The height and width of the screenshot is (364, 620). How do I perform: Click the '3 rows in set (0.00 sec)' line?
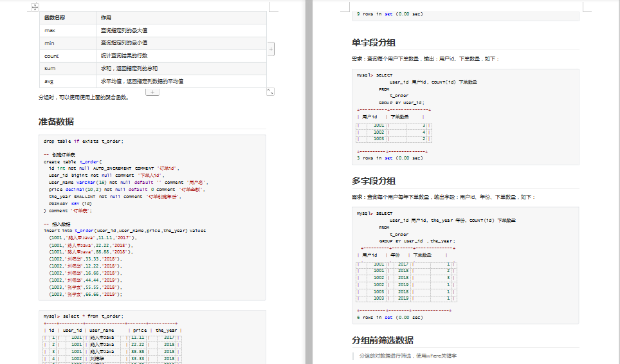pyautogui.click(x=390, y=158)
